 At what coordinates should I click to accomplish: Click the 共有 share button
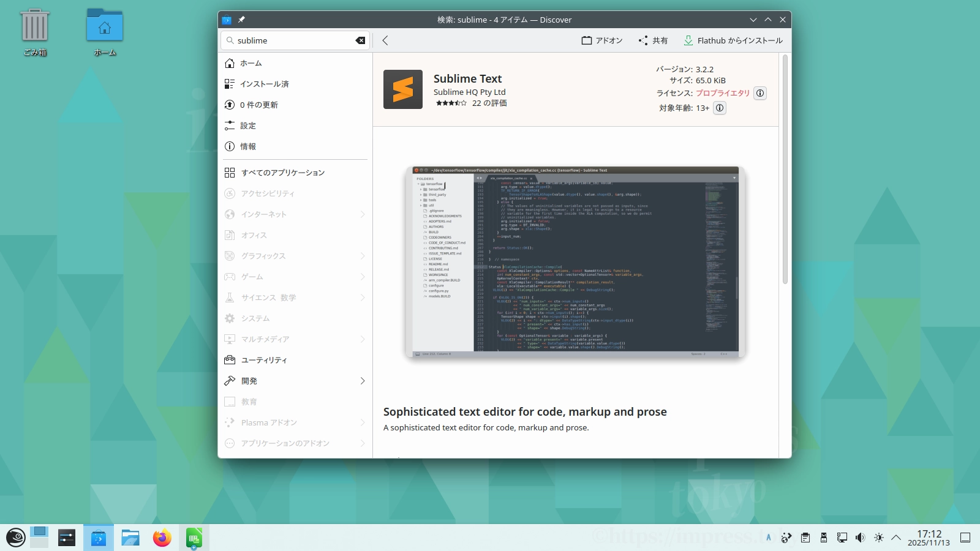coord(653,40)
